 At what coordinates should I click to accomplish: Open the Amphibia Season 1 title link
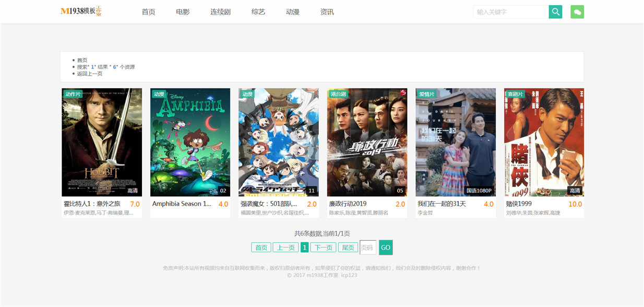point(182,204)
